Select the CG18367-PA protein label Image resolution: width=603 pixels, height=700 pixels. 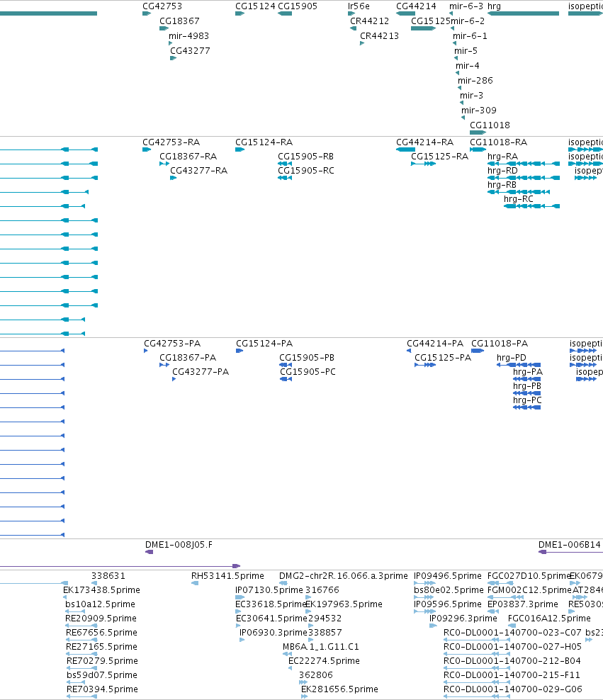tap(188, 358)
